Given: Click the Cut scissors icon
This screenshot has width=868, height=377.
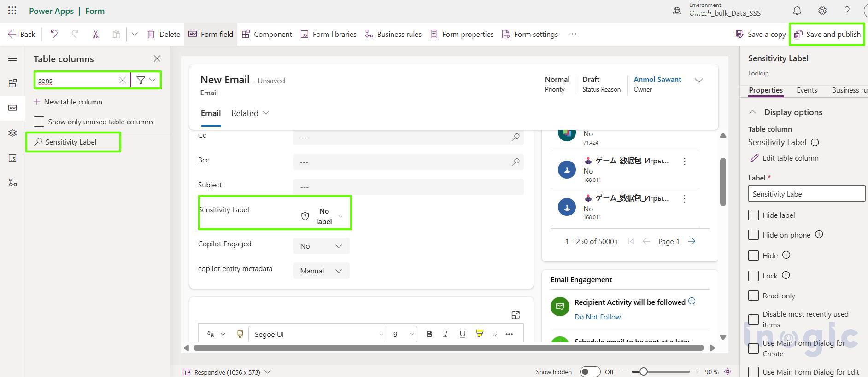Looking at the screenshot, I should pos(96,34).
